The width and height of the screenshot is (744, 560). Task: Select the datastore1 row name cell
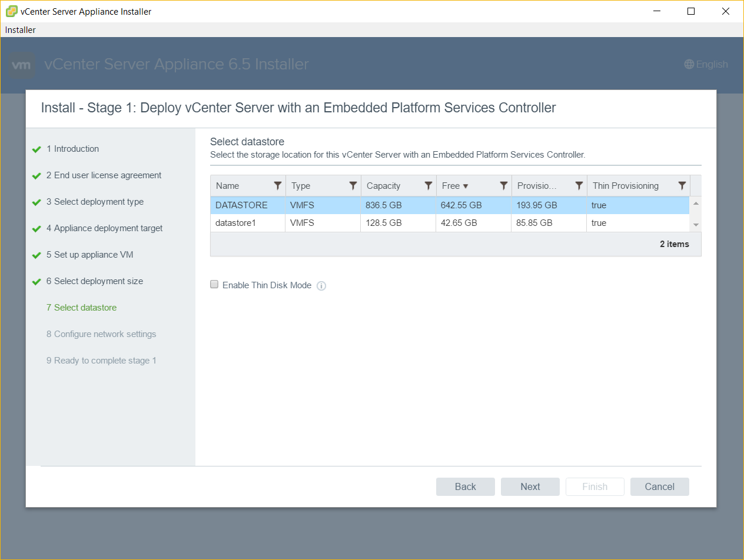[x=248, y=223]
